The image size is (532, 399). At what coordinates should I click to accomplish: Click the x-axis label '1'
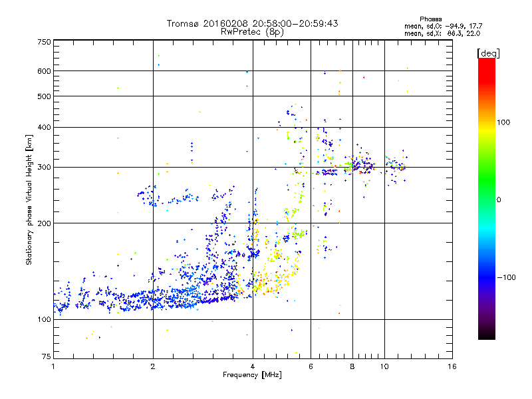pos(53,366)
